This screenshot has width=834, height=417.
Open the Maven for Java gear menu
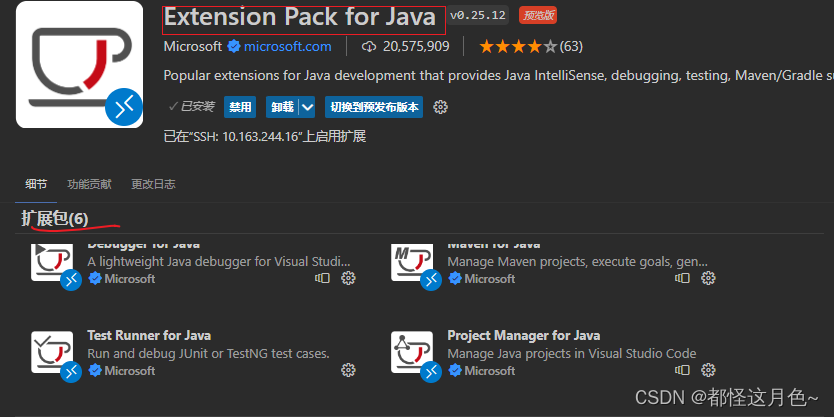click(x=708, y=278)
